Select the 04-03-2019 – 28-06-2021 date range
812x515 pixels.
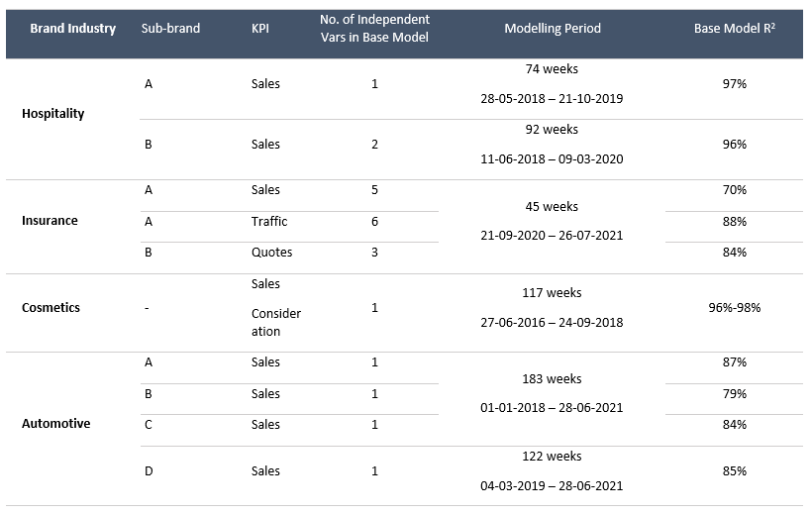tap(552, 486)
